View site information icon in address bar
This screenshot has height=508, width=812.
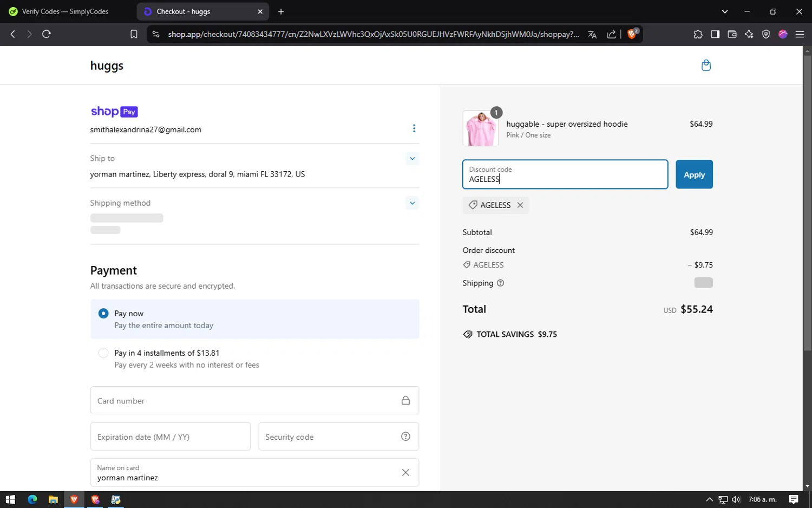tap(156, 34)
